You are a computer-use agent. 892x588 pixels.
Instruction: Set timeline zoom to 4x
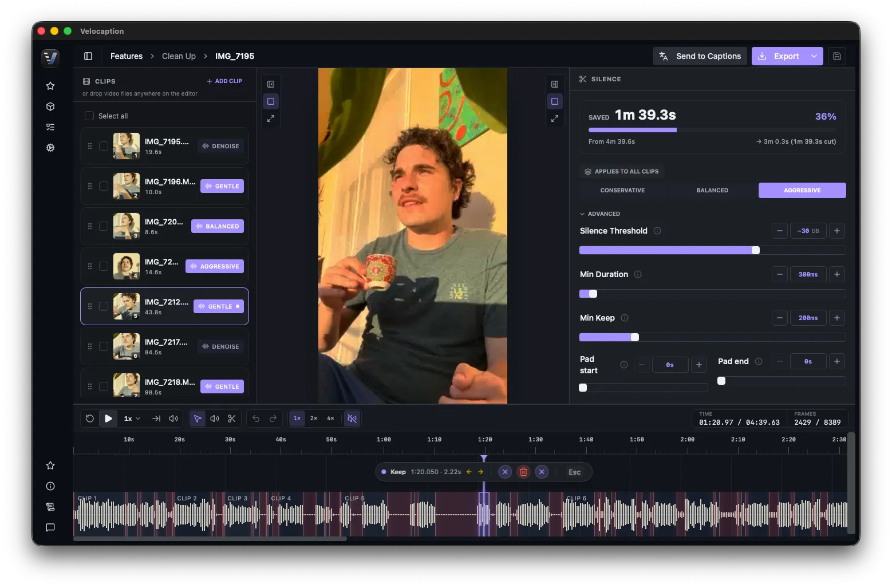point(330,419)
